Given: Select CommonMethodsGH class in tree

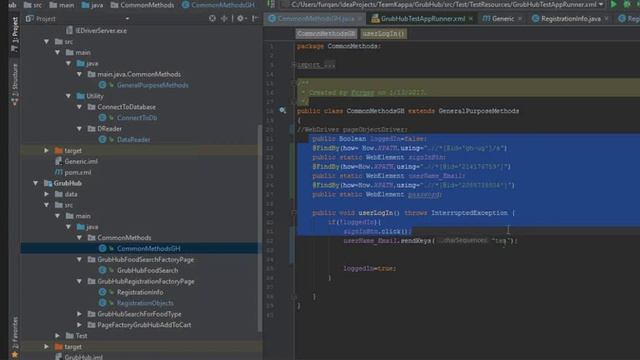Looking at the screenshot, I should coord(149,249).
